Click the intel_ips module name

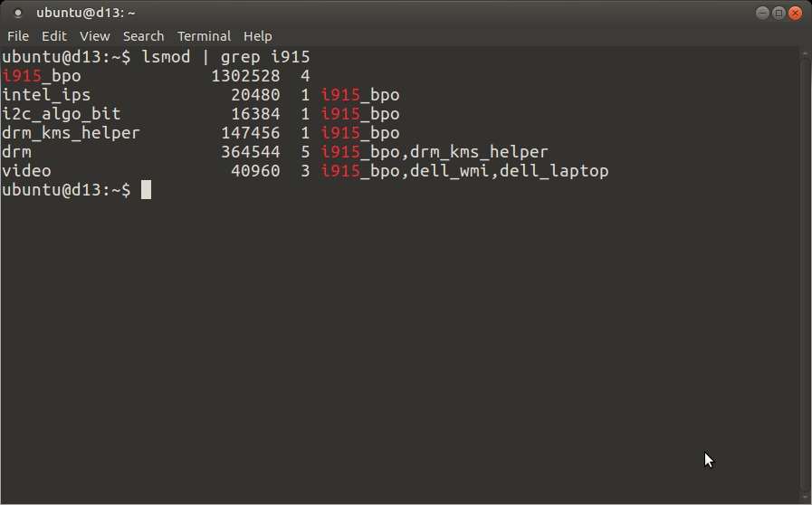pyautogui.click(x=46, y=95)
